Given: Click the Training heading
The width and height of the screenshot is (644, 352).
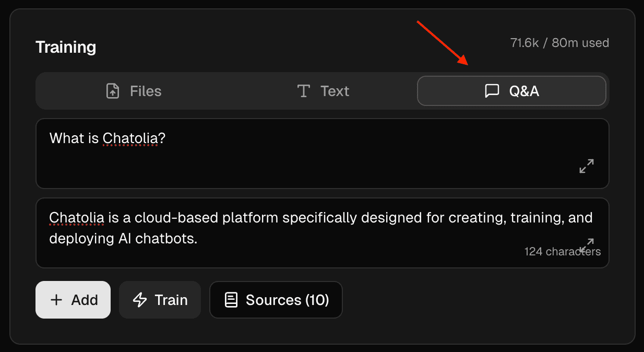Looking at the screenshot, I should pyautogui.click(x=66, y=47).
